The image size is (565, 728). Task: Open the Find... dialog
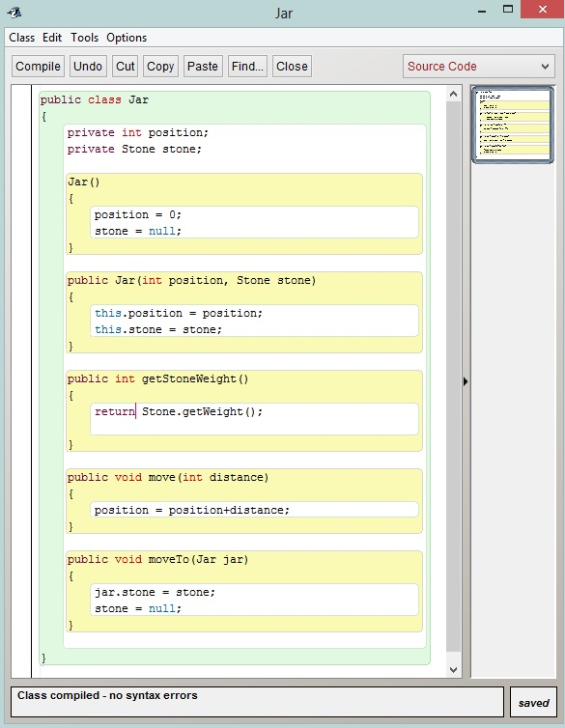coord(247,67)
